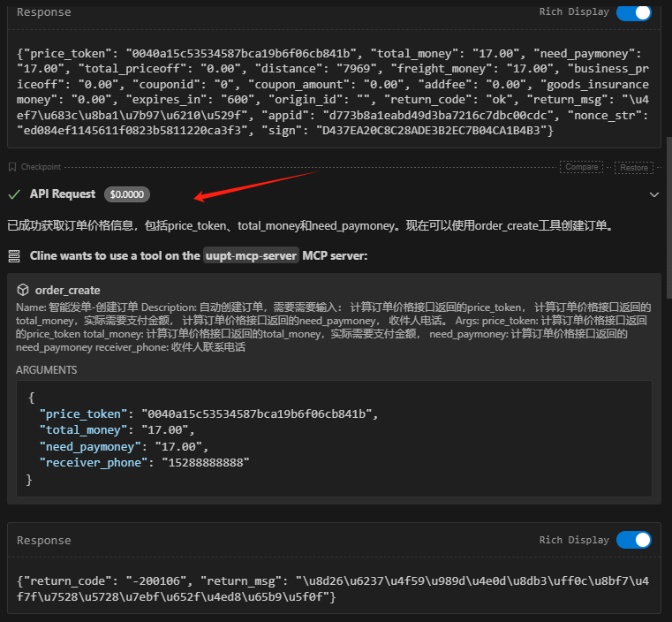Toggle the bottom Rich Display switch
672x622 pixels.
point(633,540)
